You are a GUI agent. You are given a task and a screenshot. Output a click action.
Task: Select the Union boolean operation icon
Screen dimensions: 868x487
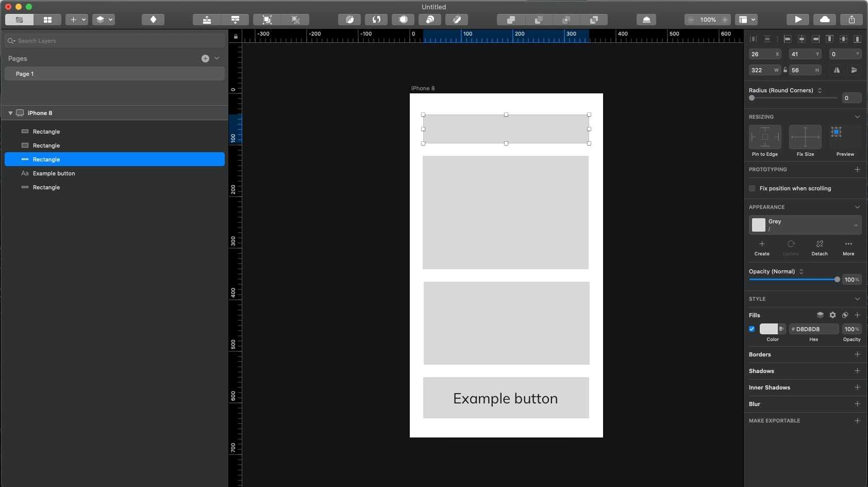coord(510,20)
